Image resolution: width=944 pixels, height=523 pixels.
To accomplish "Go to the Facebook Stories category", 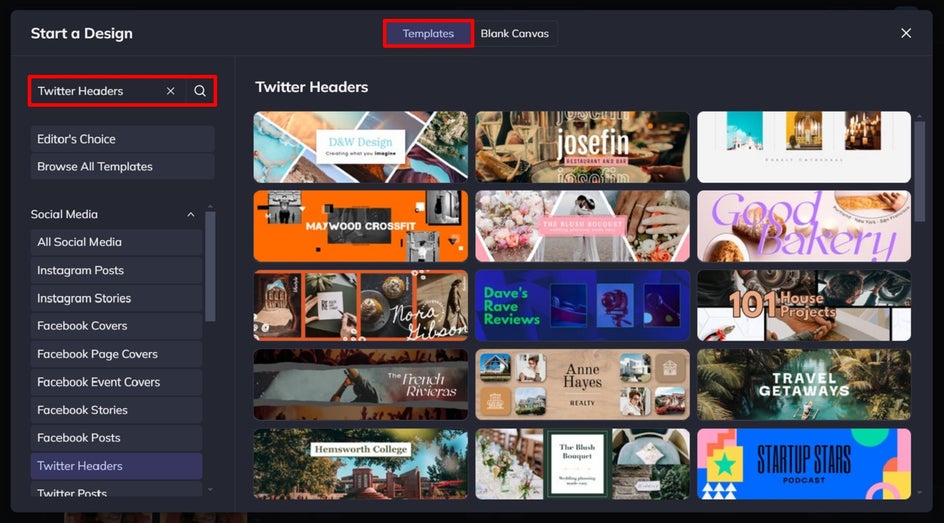I will pyautogui.click(x=116, y=410).
